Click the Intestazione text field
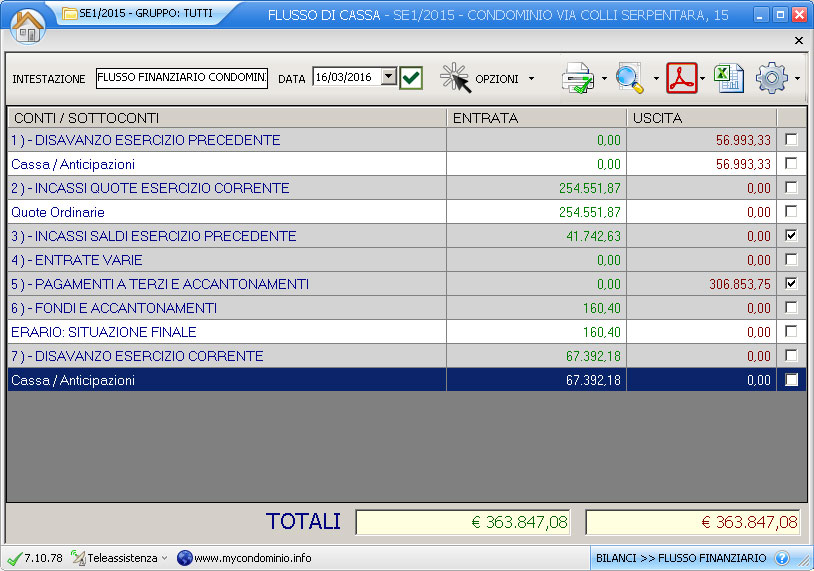814x571 pixels. (x=182, y=78)
